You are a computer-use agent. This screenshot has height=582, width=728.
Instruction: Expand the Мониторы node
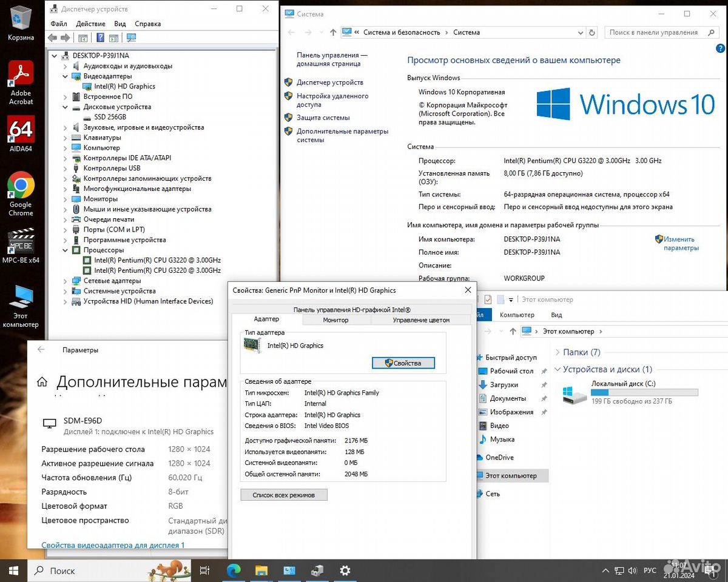pyautogui.click(x=66, y=199)
